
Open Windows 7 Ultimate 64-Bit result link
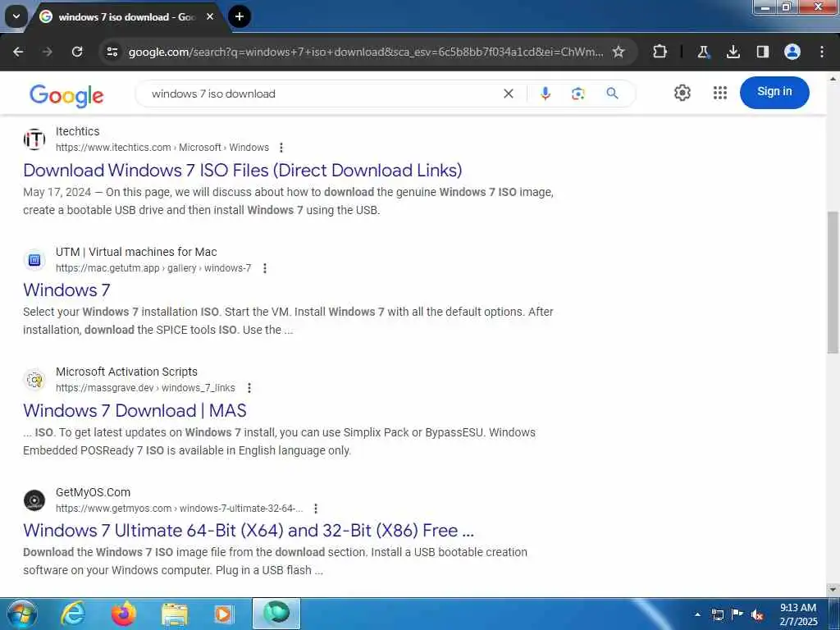(x=249, y=531)
